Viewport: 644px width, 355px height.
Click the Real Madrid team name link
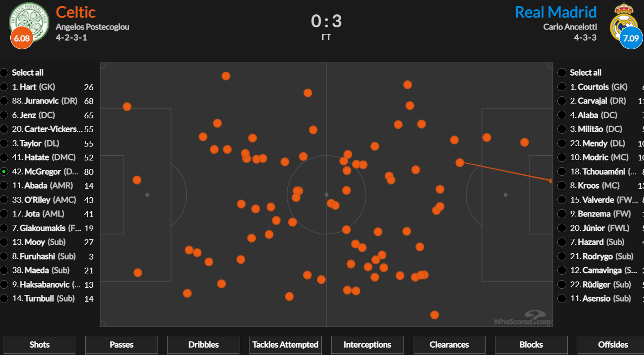(556, 12)
